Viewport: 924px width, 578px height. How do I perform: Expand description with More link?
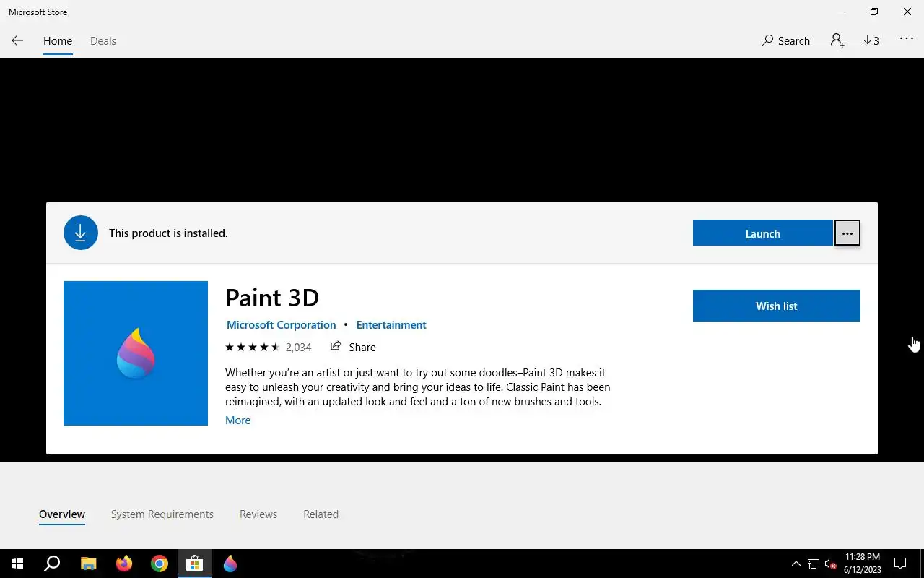click(238, 420)
